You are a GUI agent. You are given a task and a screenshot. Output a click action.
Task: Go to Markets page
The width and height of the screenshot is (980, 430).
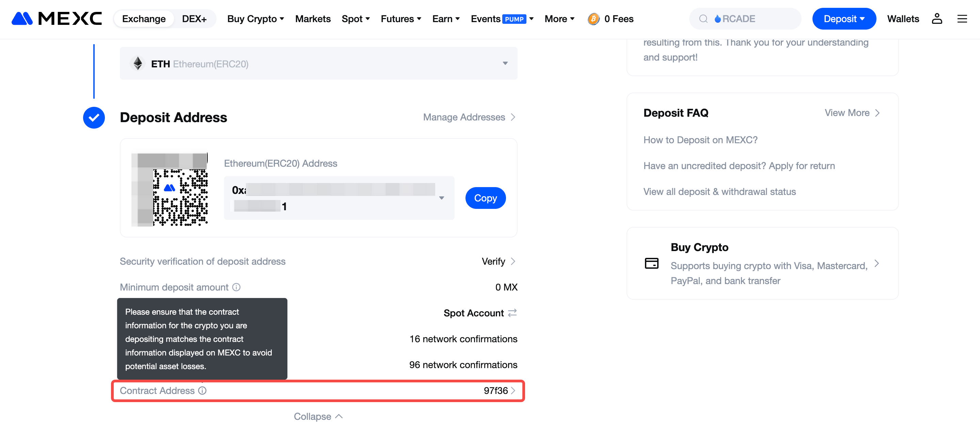click(x=313, y=19)
